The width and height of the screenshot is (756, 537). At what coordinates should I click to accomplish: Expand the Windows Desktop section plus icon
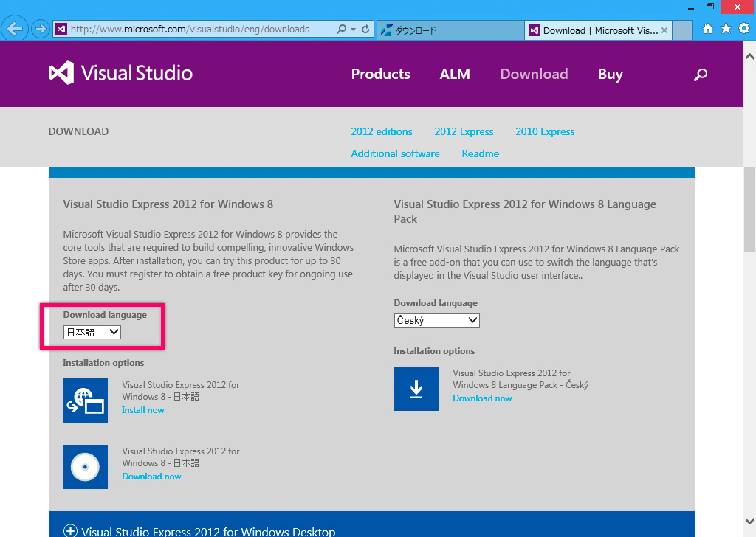pyautogui.click(x=70, y=531)
